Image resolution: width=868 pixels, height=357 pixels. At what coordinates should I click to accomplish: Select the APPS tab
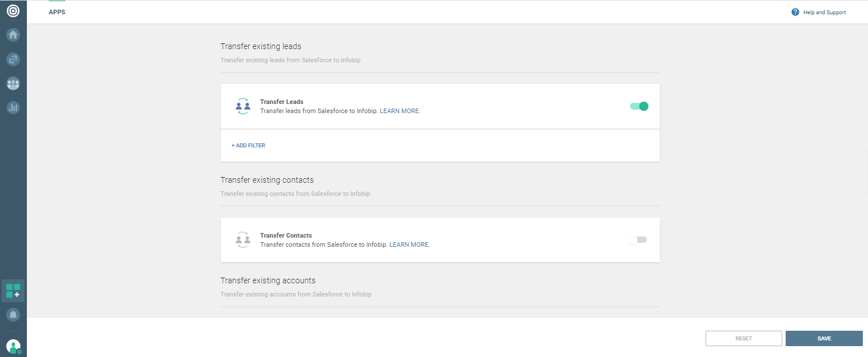tap(57, 12)
